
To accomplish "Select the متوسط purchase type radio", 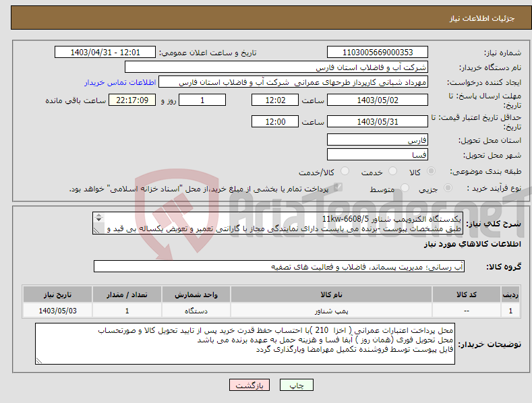I will 405,187.
